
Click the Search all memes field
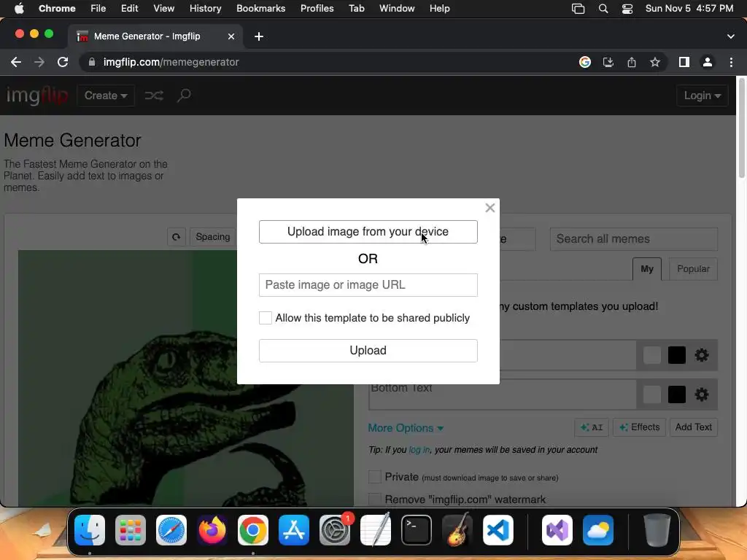tap(634, 239)
